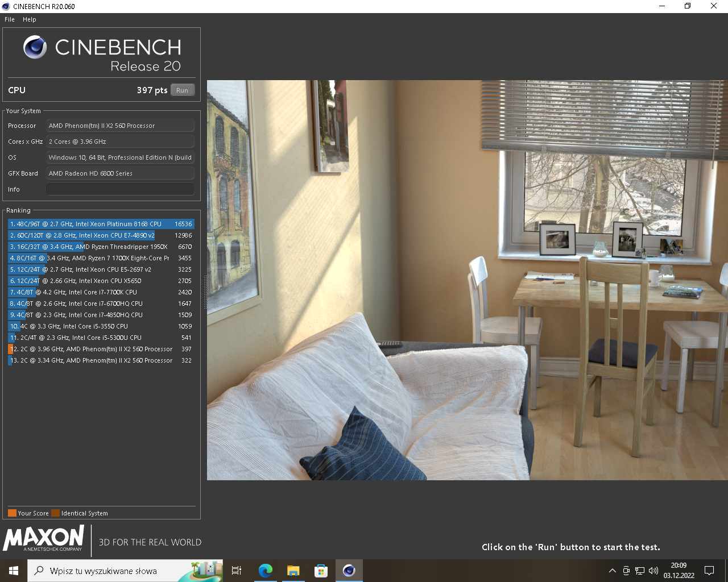Click the MAXON logo
This screenshot has width=728, height=582.
click(44, 538)
